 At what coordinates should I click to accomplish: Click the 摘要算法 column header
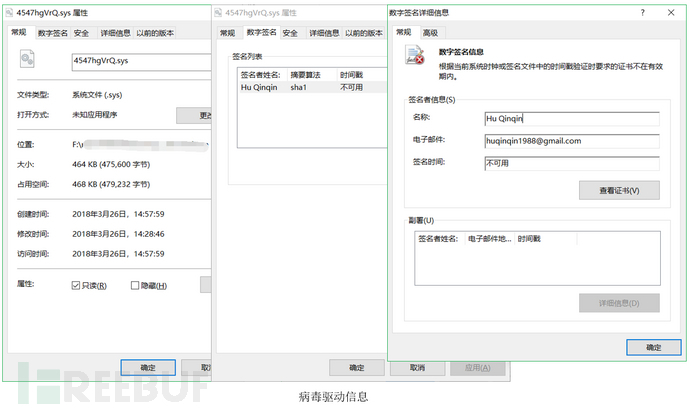(306, 74)
